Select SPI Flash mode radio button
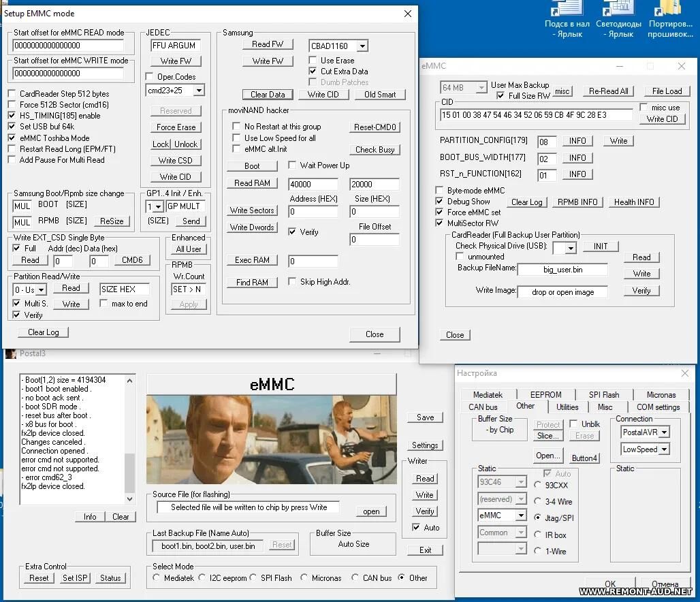 tap(253, 577)
